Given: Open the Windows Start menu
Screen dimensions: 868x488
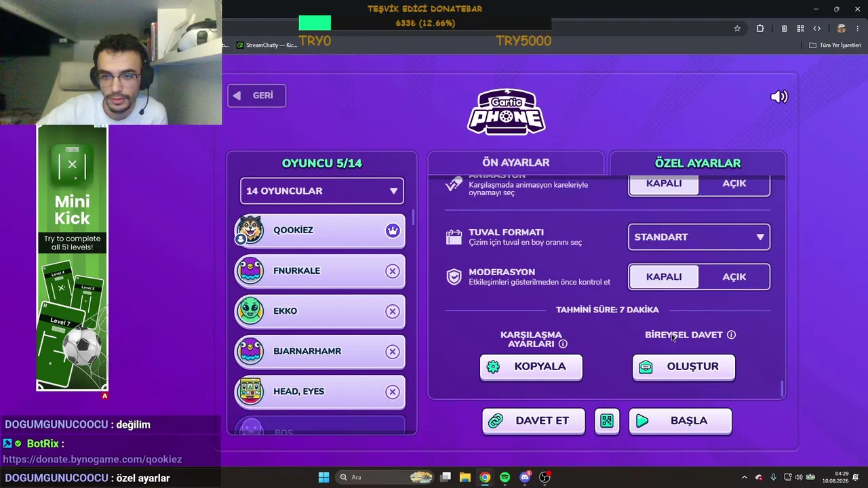Looking at the screenshot, I should point(323,477).
